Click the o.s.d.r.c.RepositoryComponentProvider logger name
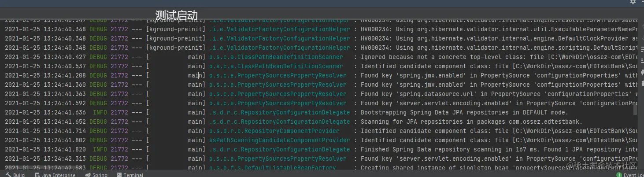The image size is (644, 177). coord(274,131)
